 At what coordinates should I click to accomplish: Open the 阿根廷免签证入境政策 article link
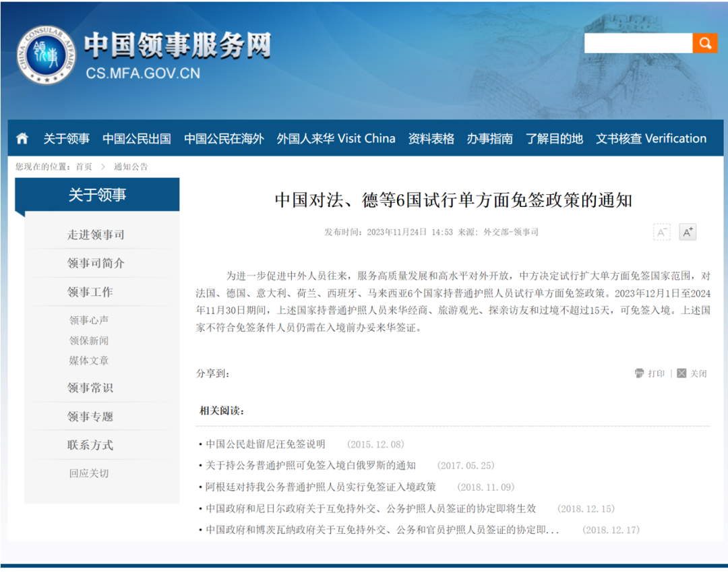click(317, 487)
